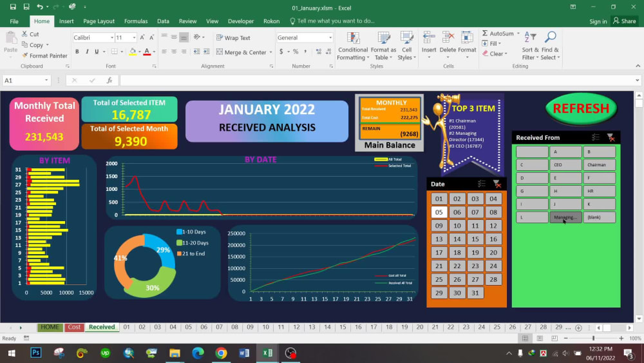The image size is (644, 363).
Task: Pick the yellow fill color bucket
Action: (132, 52)
